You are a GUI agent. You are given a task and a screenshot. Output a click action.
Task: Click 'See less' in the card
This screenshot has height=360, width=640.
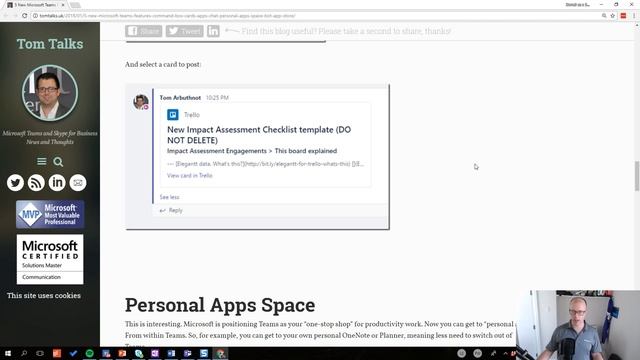pos(169,197)
